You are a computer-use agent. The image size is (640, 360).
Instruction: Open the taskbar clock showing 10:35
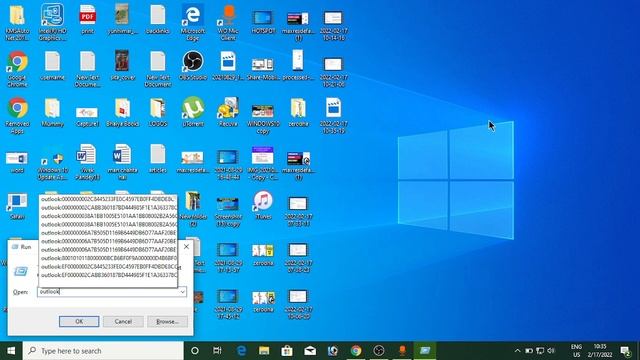[x=600, y=351]
